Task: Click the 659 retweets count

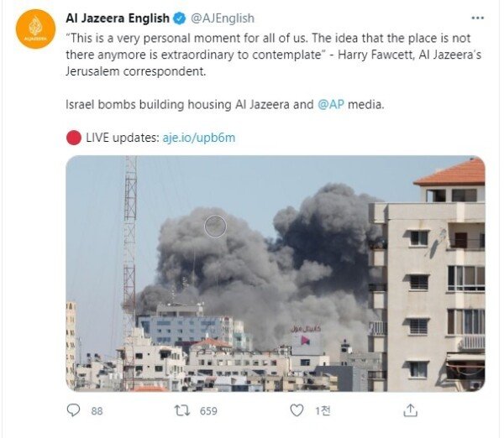Action: click(x=208, y=411)
